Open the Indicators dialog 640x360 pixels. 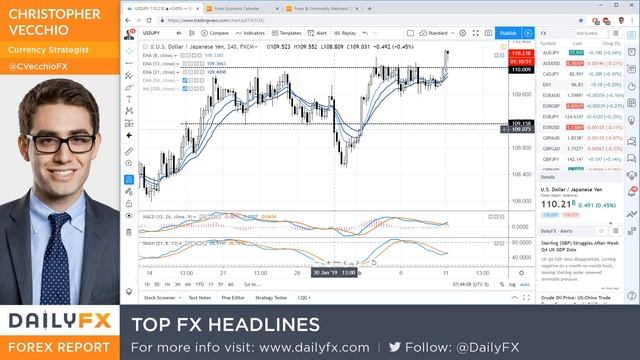coord(250,33)
